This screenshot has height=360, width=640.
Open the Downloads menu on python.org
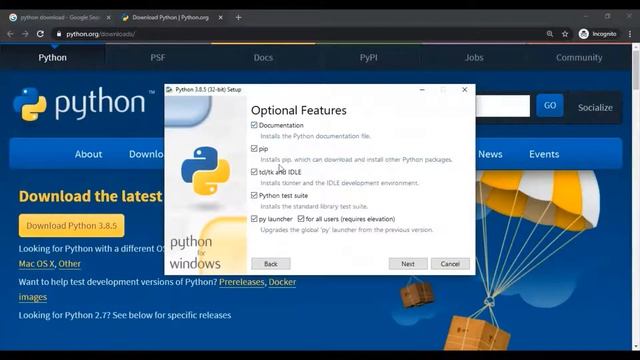tap(146, 154)
